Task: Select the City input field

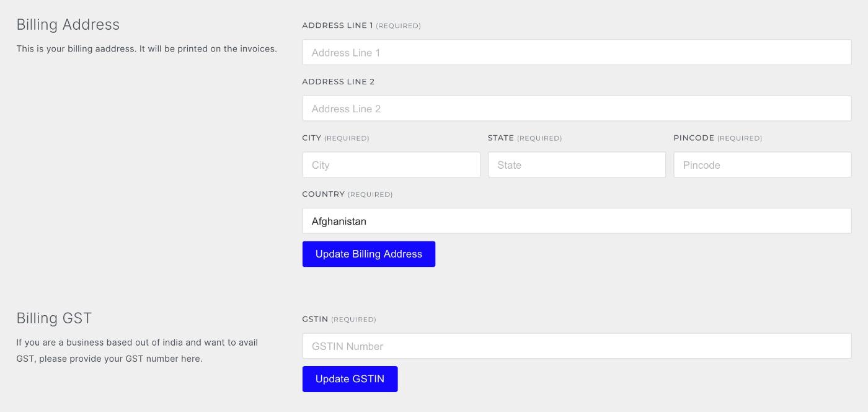Action: 391,165
